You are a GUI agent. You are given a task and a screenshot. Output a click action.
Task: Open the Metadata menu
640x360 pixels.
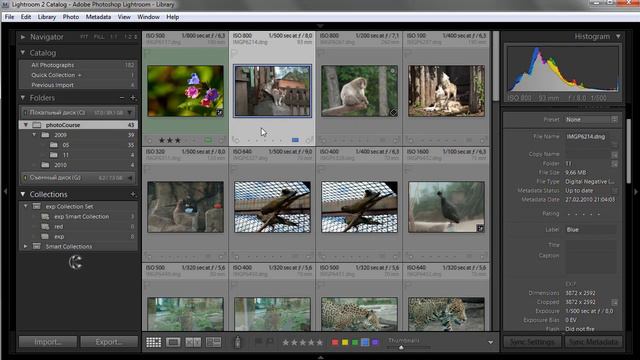(x=98, y=17)
